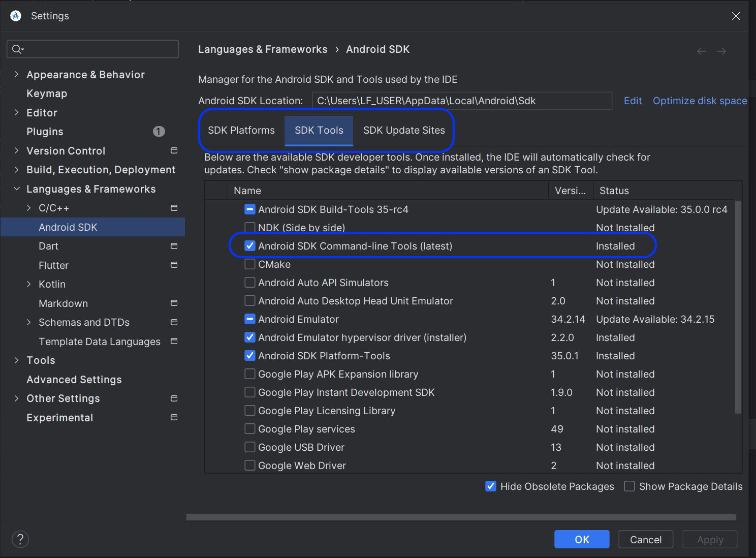Screen dimensions: 756x558
Task: Expand Build, Execution, Deployment section
Action: coord(16,170)
